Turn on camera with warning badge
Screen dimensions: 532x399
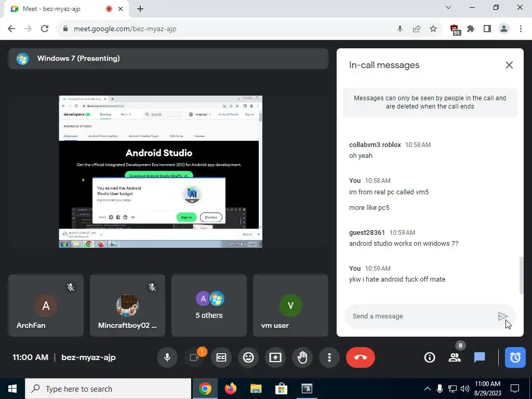tap(194, 357)
